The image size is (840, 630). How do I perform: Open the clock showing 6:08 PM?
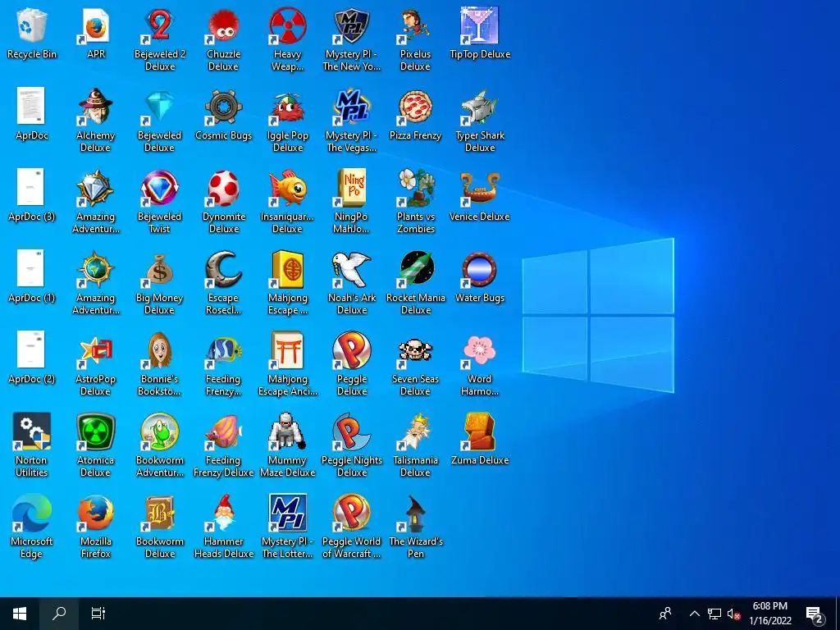tap(769, 614)
